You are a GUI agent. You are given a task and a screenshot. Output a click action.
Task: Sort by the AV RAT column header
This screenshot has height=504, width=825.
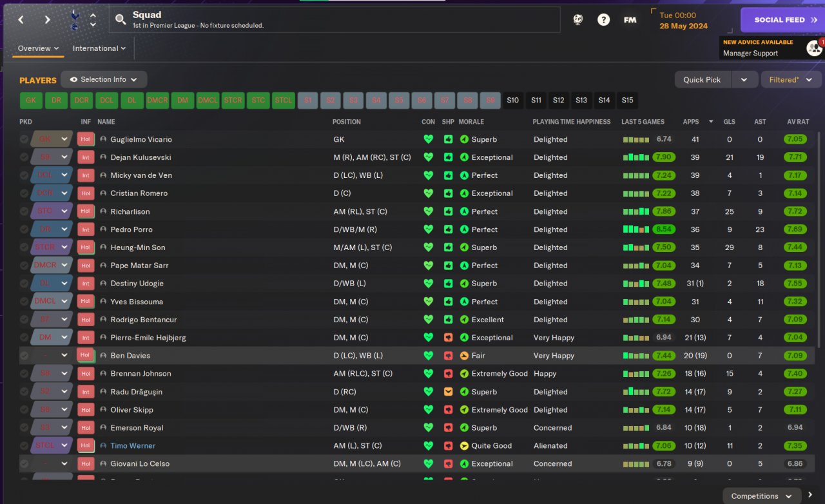[798, 122]
